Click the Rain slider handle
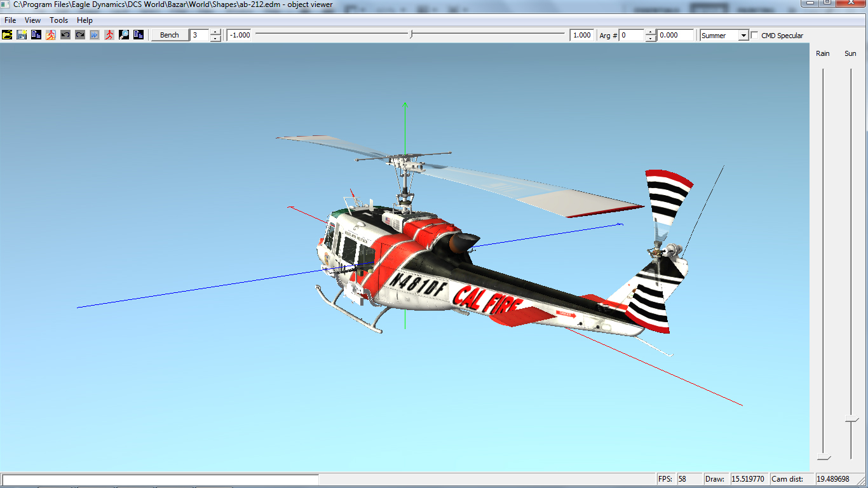Image resolution: width=868 pixels, height=488 pixels. 824,457
